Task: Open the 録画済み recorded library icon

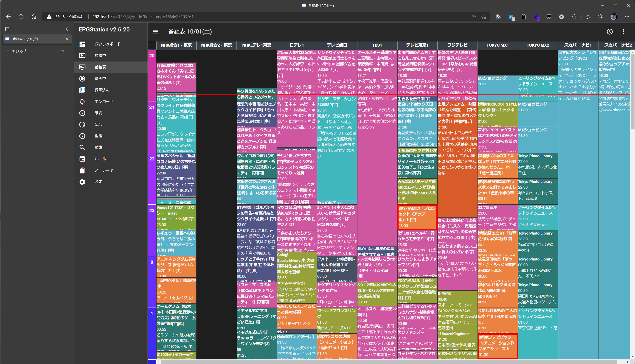Action: [x=82, y=90]
